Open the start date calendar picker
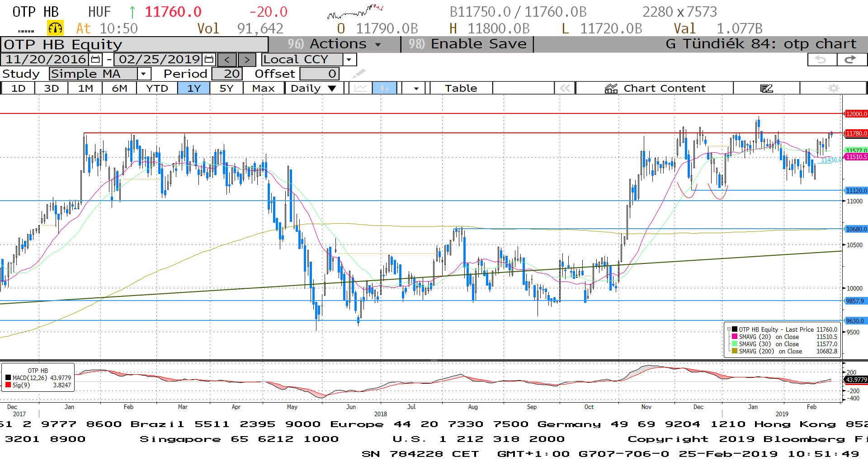Viewport: 868px width, 470px height. [x=96, y=59]
